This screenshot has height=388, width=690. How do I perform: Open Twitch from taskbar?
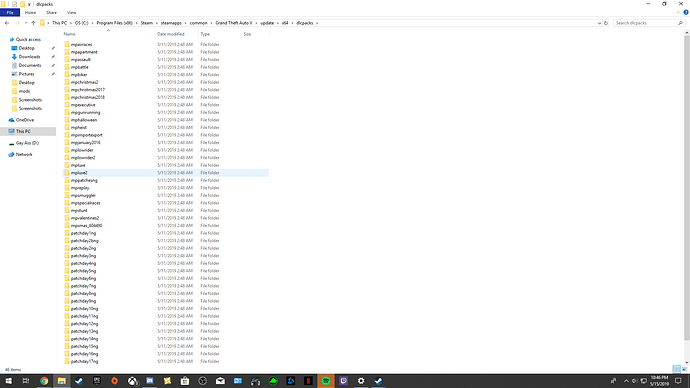pyautogui.click(x=343, y=381)
